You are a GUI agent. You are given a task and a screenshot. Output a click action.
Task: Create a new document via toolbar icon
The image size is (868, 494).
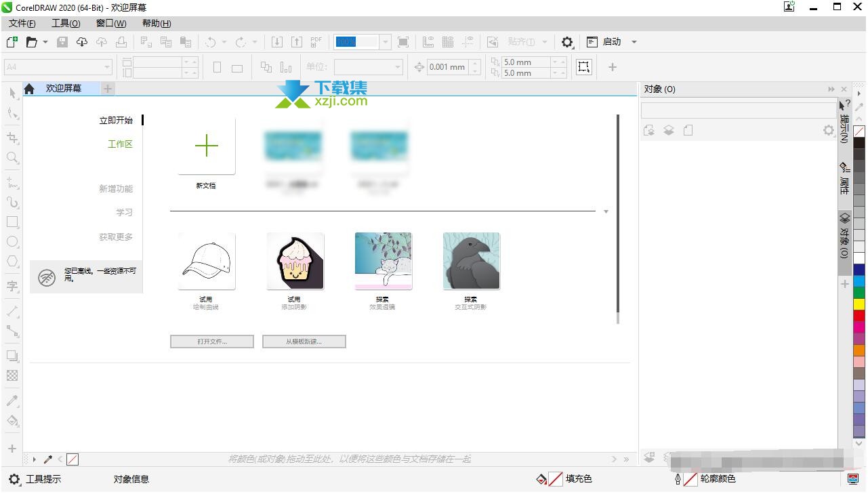(x=12, y=42)
